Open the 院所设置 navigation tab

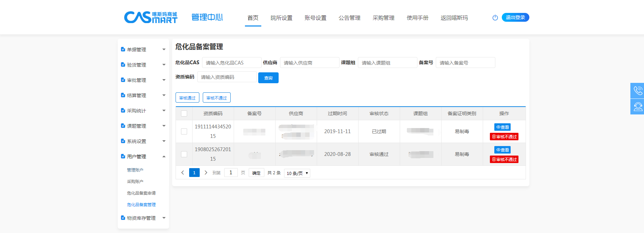281,18
